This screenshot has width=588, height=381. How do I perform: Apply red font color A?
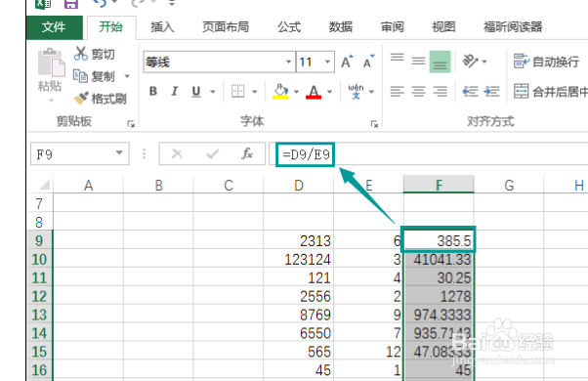pos(314,92)
